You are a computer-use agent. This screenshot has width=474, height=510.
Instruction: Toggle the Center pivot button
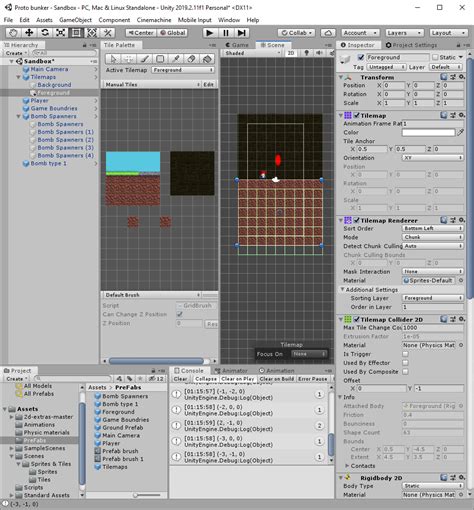pyautogui.click(x=141, y=33)
